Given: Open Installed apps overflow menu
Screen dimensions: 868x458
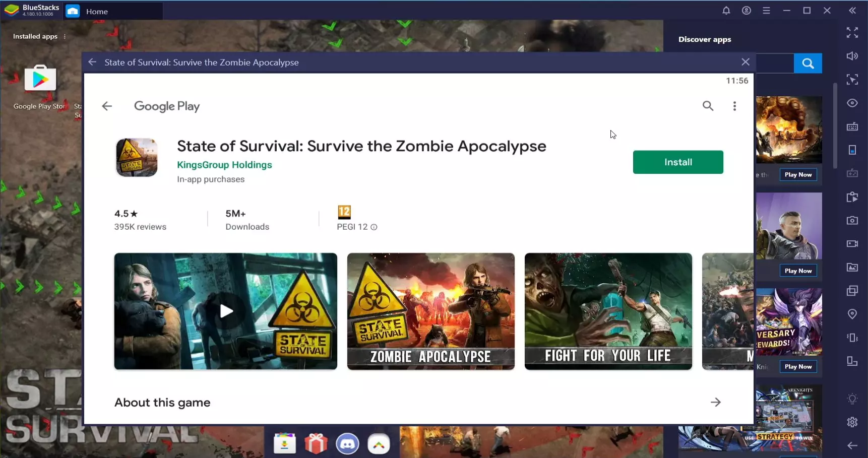Looking at the screenshot, I should [x=65, y=37].
